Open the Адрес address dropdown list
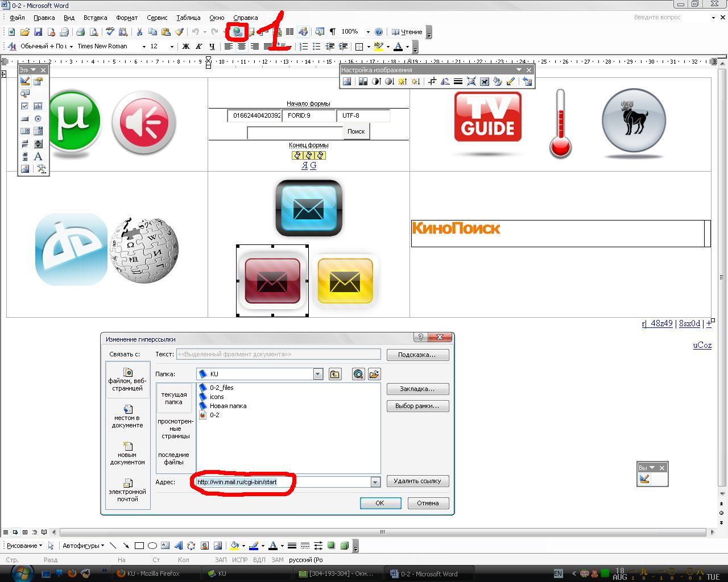This screenshot has height=582, width=728. pyautogui.click(x=375, y=482)
